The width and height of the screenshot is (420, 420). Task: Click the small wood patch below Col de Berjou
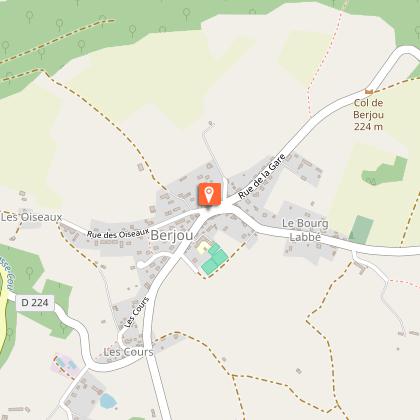[385, 171]
